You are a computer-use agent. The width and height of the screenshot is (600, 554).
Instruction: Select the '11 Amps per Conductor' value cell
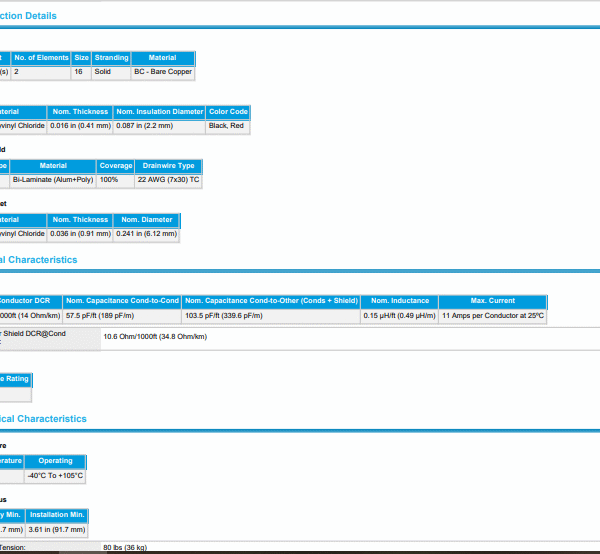click(493, 316)
